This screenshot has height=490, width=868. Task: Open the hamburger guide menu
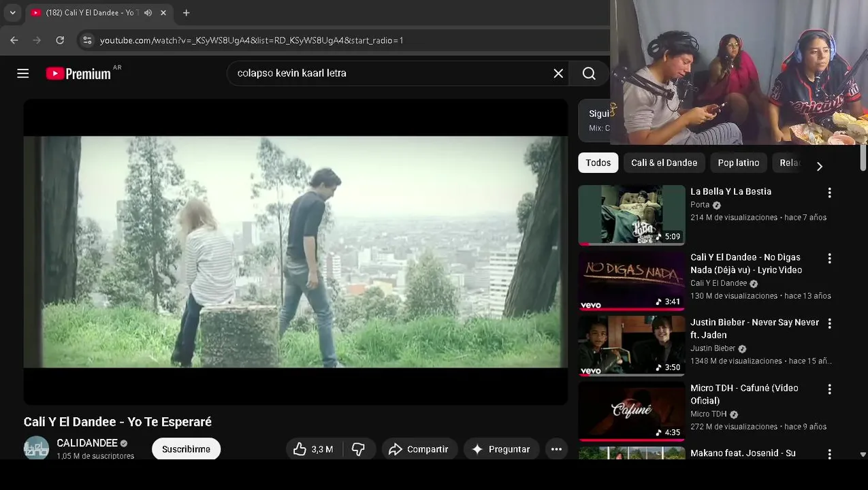23,73
